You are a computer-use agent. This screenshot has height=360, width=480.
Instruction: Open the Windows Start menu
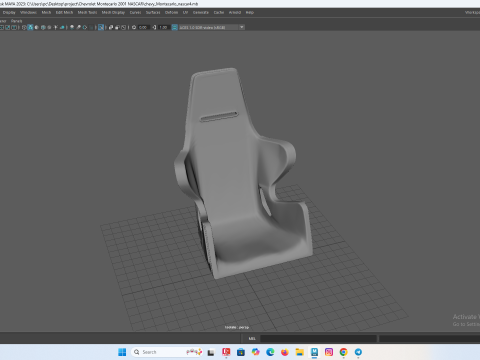tap(122, 352)
